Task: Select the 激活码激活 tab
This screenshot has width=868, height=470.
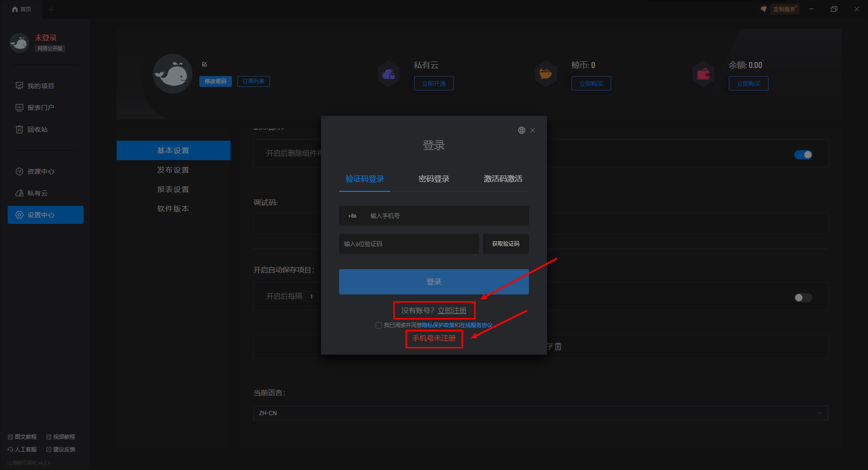Action: click(503, 179)
